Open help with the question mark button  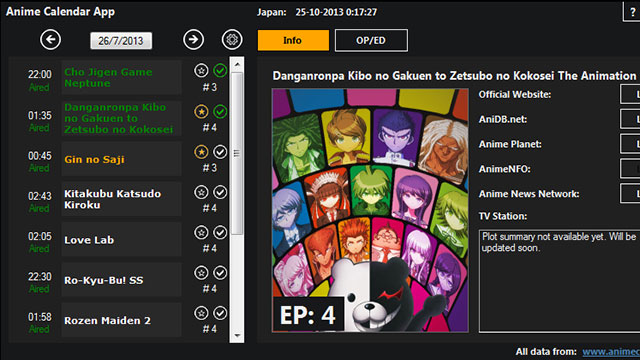pos(632,11)
